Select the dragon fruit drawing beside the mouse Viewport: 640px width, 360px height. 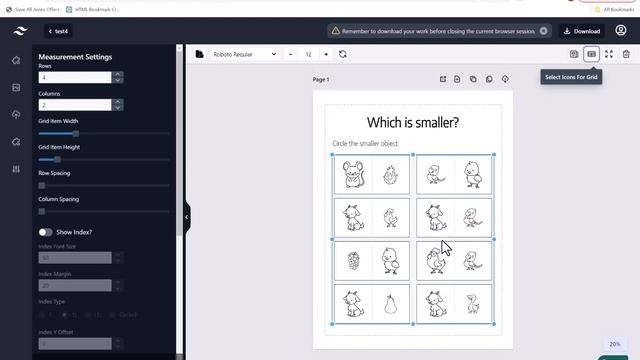[391, 175]
